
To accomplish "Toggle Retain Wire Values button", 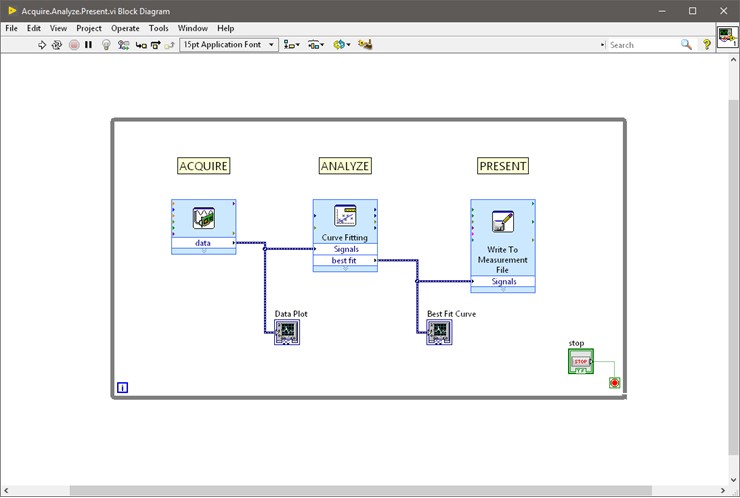I will [x=124, y=45].
